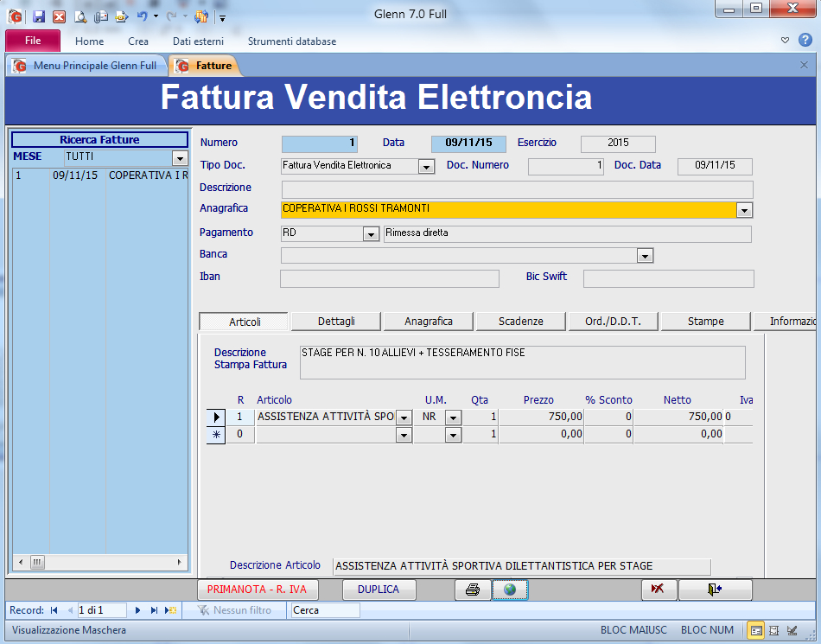
Task: Go to next record arrow
Action: (x=137, y=610)
